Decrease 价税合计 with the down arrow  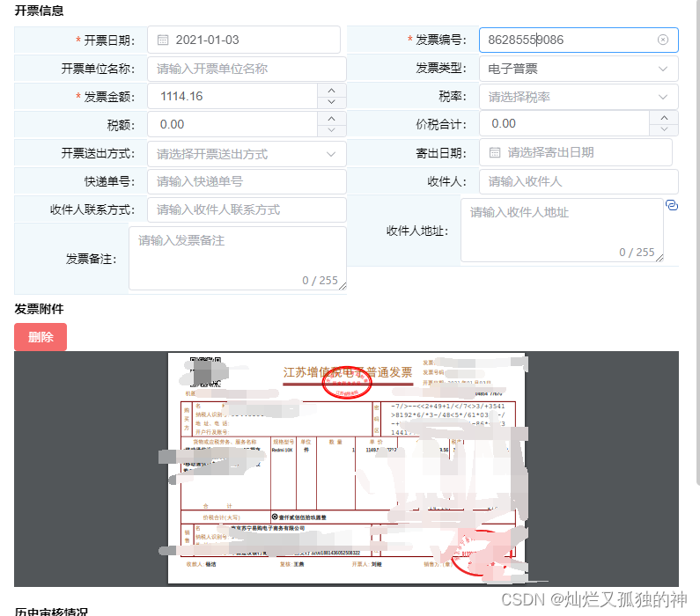(x=664, y=129)
